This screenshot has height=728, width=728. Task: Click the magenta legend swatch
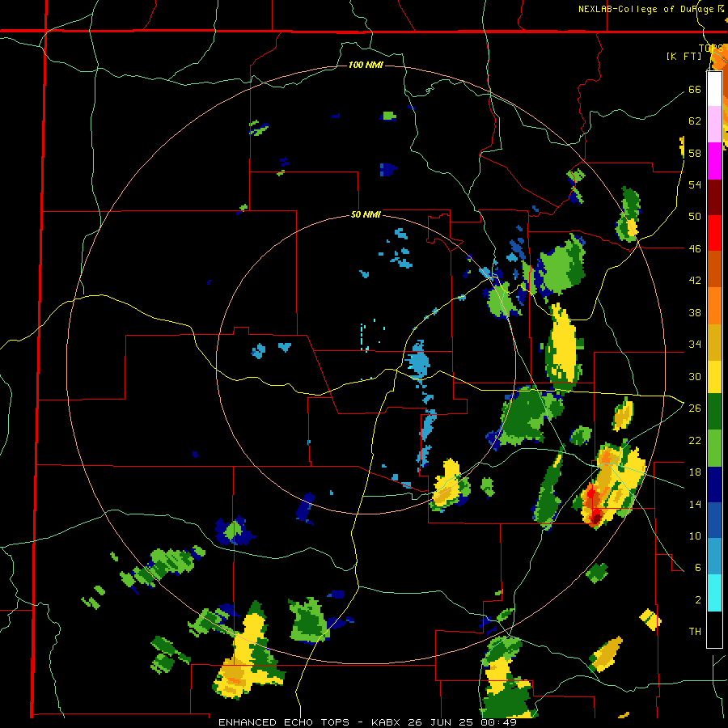(714, 161)
